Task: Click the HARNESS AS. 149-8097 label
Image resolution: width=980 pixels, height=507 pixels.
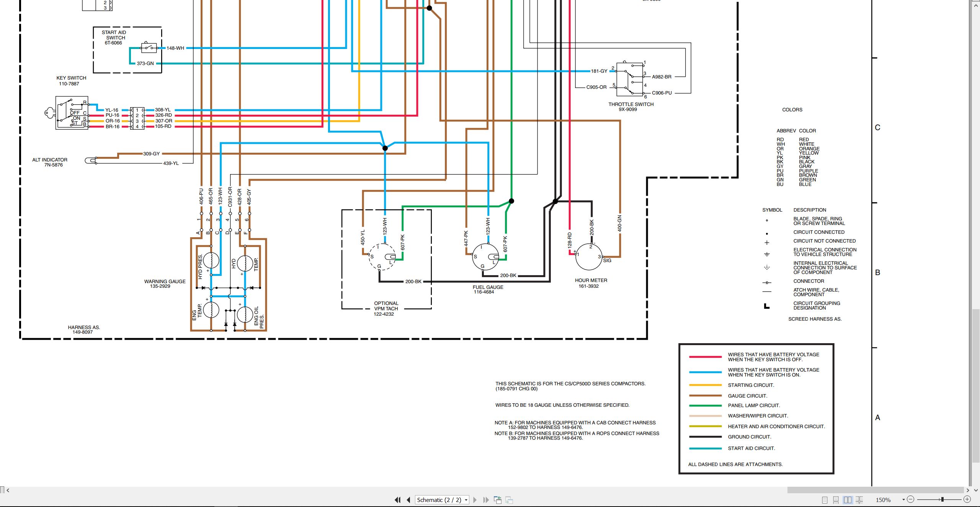Action: pos(83,330)
